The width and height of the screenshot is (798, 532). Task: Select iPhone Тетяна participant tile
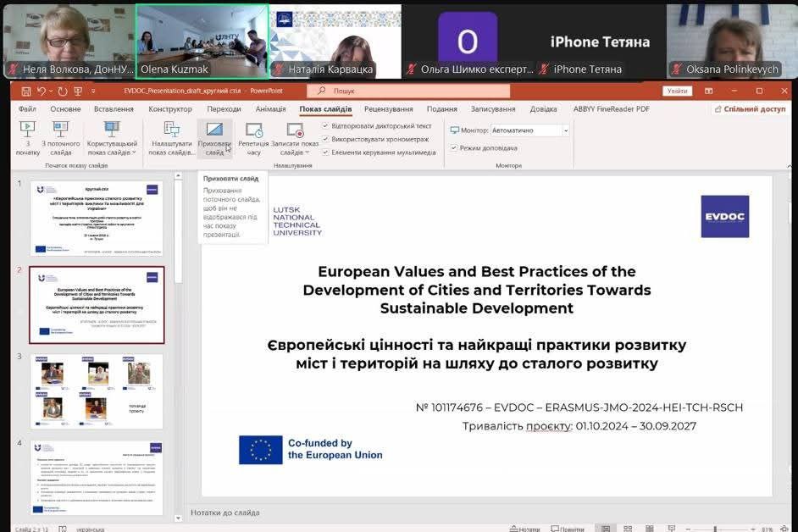(x=600, y=42)
